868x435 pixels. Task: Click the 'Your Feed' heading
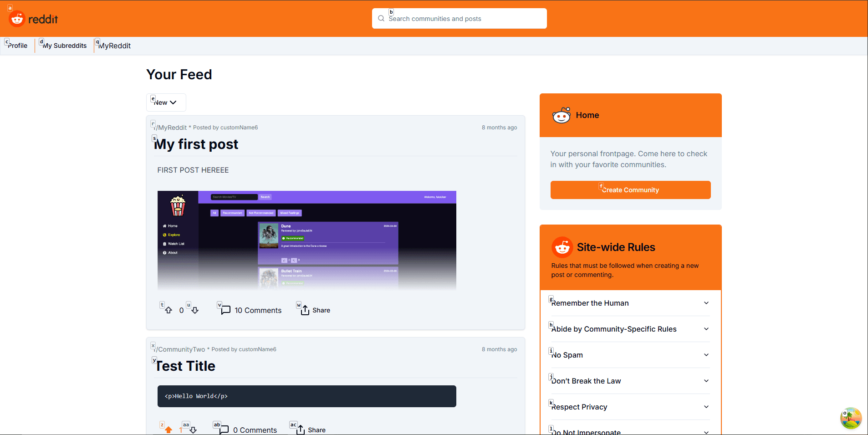click(x=179, y=74)
